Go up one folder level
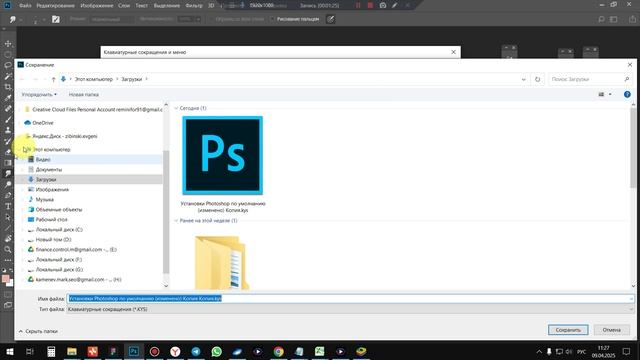This screenshot has height=360, width=640. [x=53, y=79]
